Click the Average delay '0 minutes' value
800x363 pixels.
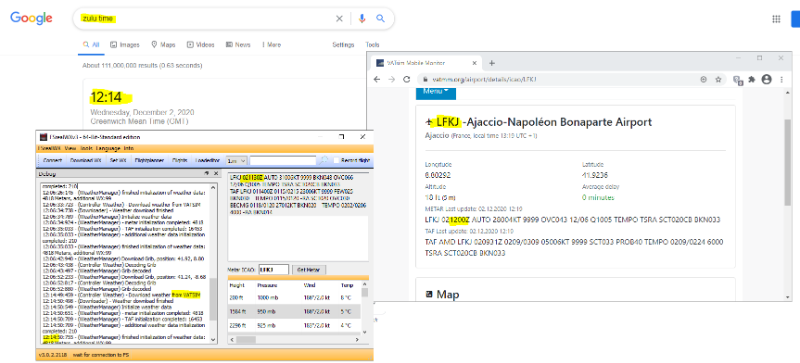(598, 198)
